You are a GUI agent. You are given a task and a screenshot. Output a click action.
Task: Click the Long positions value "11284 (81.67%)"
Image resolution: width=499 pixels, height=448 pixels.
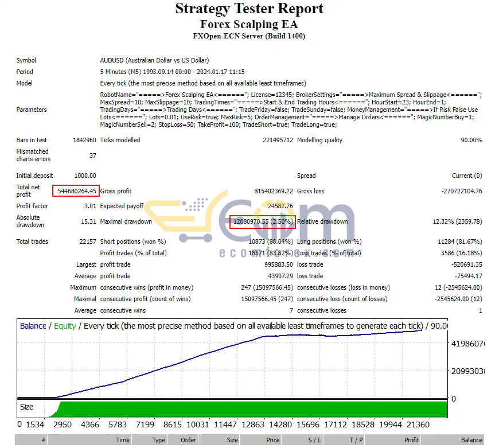(460, 241)
